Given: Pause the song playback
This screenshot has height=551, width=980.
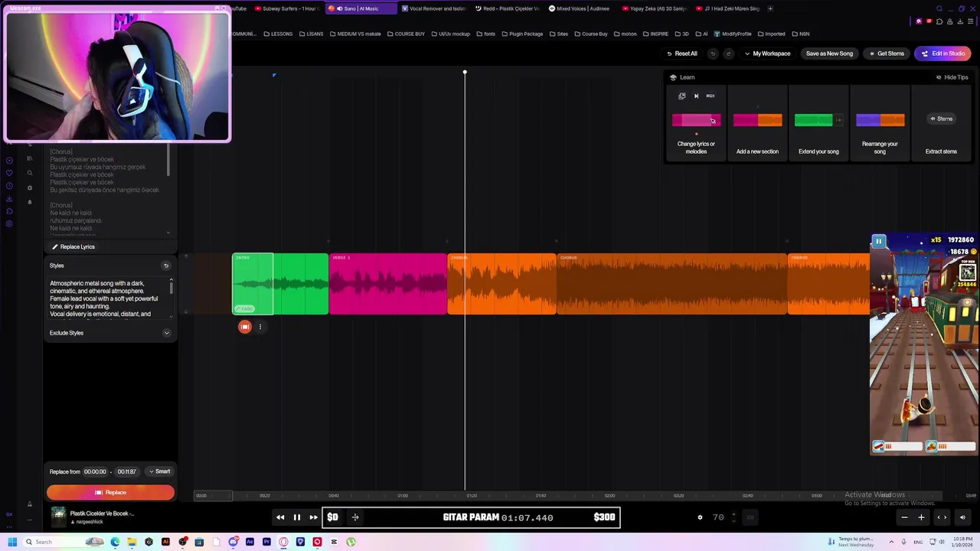Looking at the screenshot, I should [x=297, y=517].
